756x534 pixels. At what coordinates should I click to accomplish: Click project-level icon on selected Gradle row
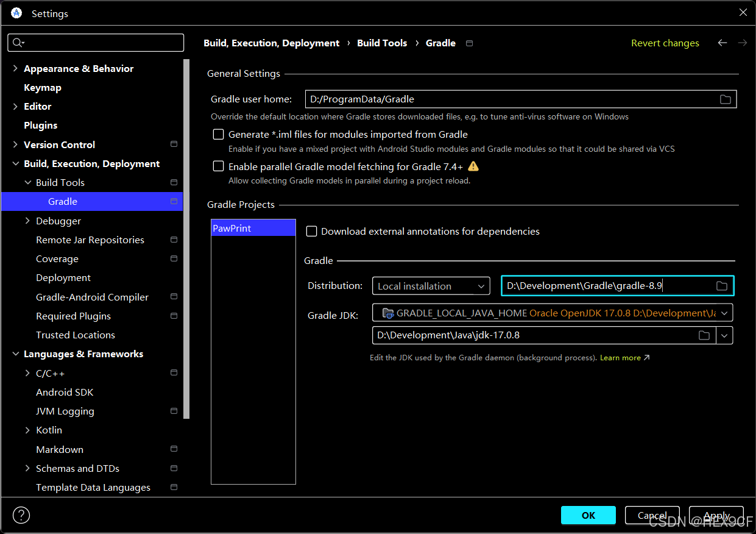click(x=174, y=201)
